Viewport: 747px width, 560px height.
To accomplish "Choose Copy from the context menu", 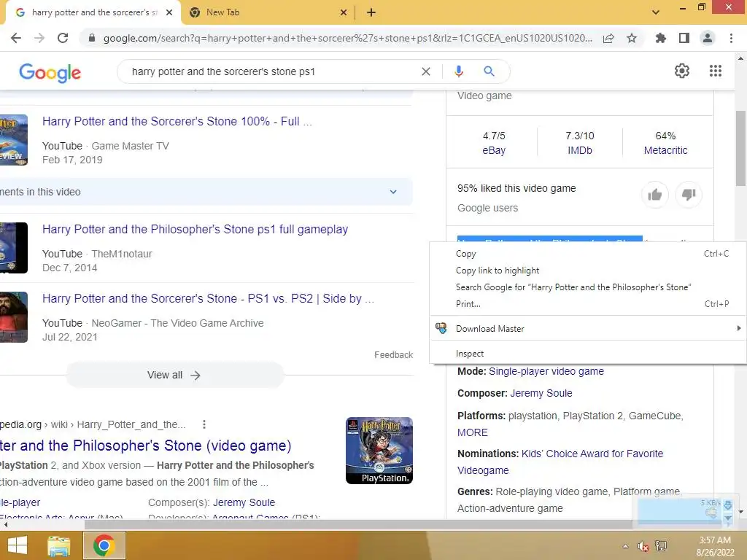I will click(588, 254).
